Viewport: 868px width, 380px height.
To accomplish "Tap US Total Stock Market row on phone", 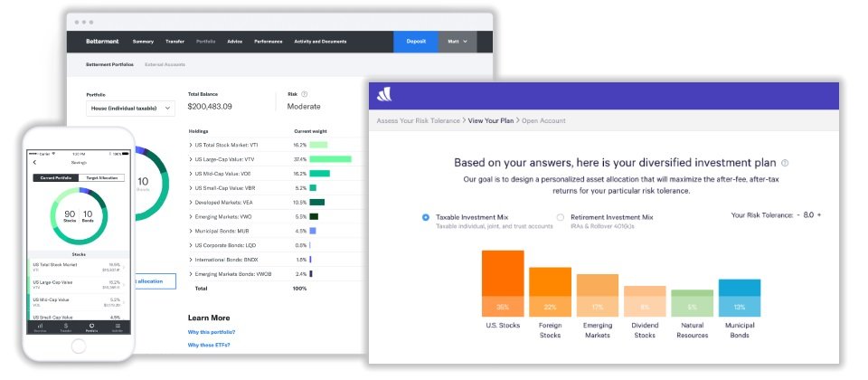I will click(x=79, y=268).
